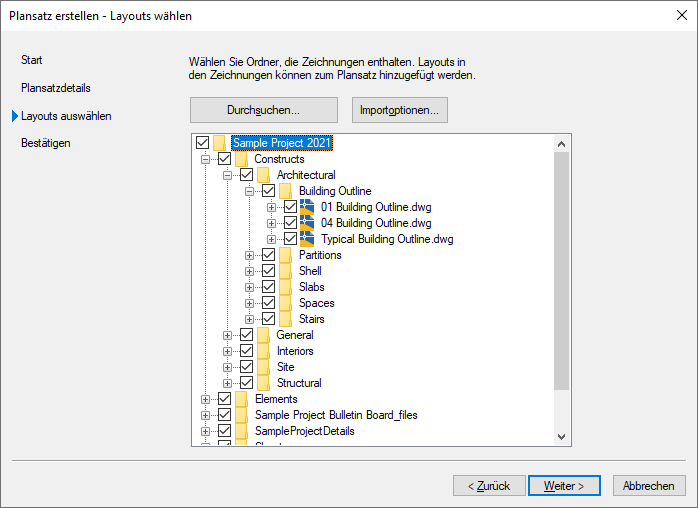Click the 01 Building Outline.dwg drawing icon
The width and height of the screenshot is (698, 508).
[307, 207]
